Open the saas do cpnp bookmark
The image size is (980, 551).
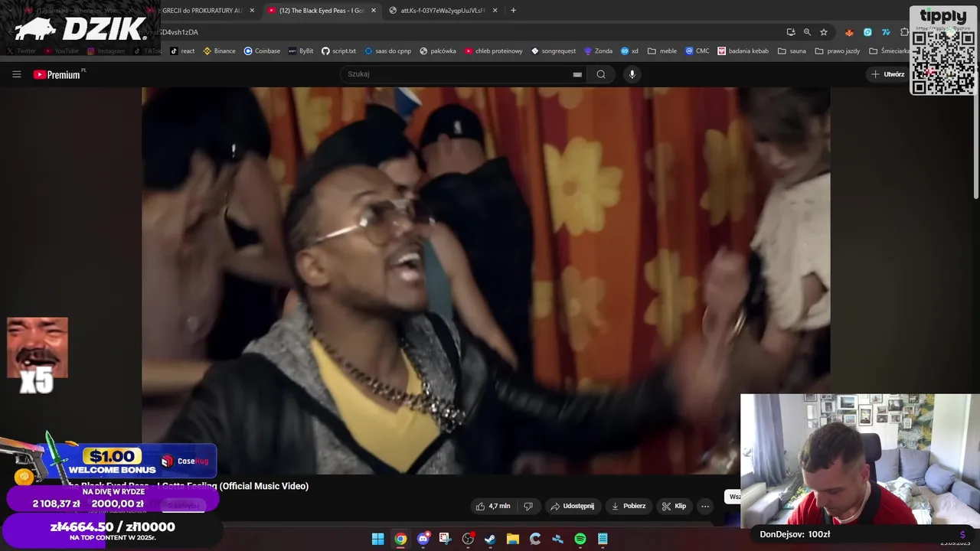[387, 51]
